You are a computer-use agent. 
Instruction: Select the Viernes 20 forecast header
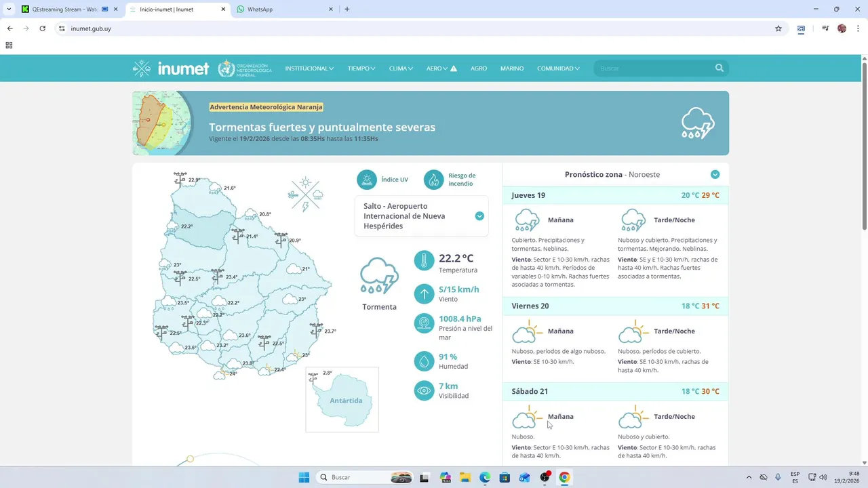click(x=615, y=306)
